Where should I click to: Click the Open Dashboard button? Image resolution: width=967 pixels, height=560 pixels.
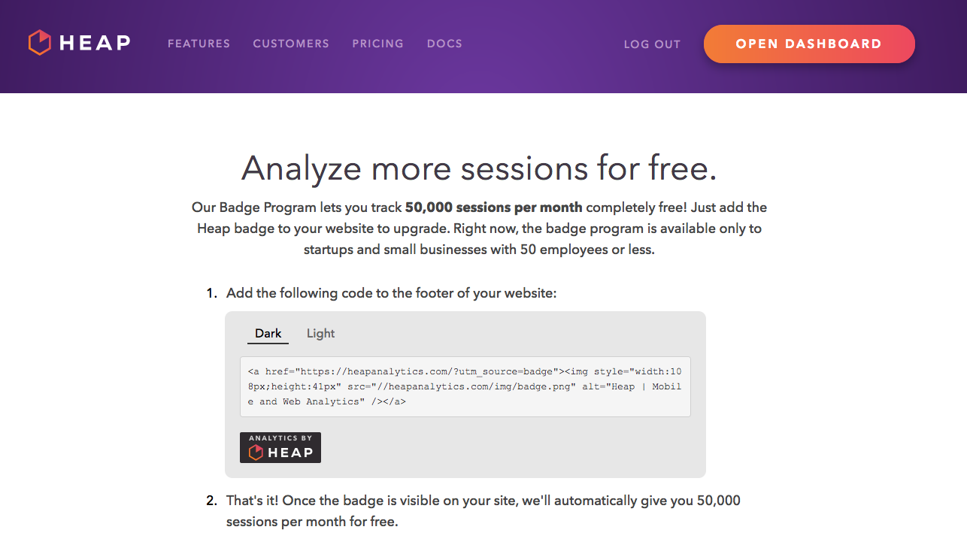(x=809, y=44)
